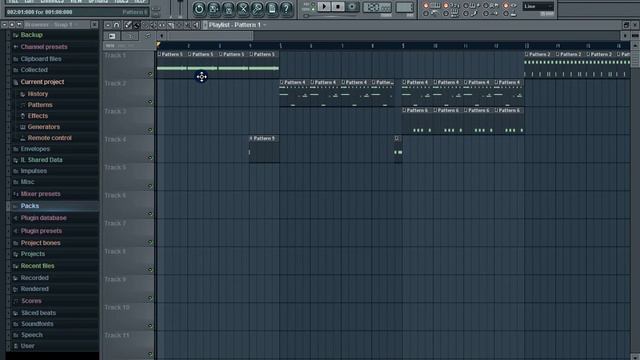This screenshot has height=360, width=640.
Task: Click the Track 5 label
Action: coord(115,167)
